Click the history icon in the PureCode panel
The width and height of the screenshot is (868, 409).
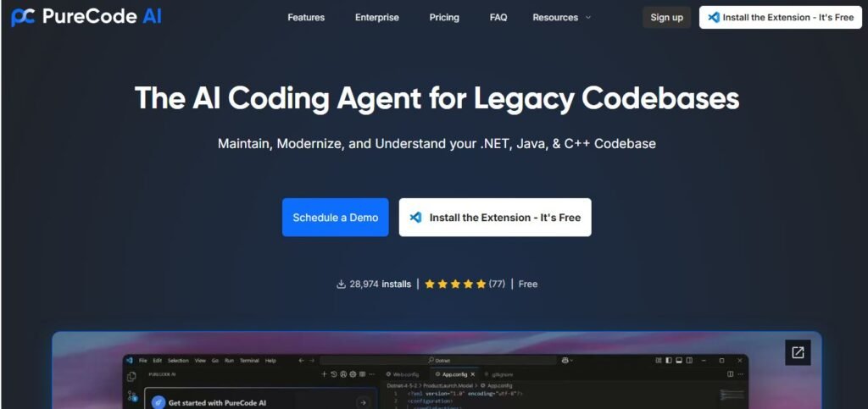334,374
